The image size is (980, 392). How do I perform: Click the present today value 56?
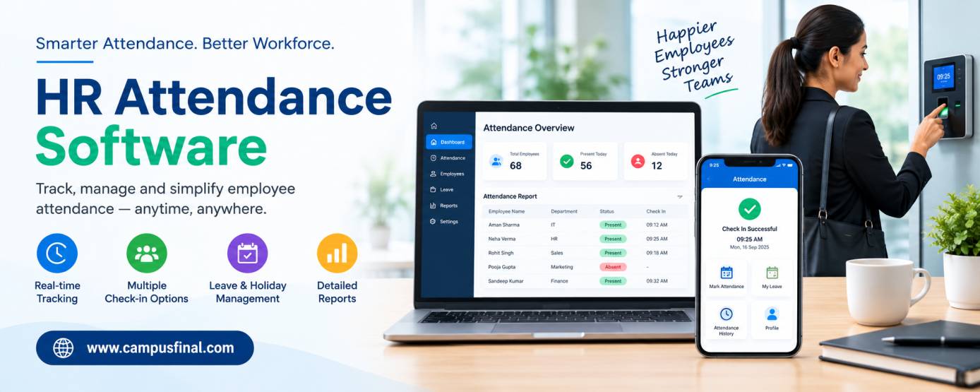tap(586, 166)
